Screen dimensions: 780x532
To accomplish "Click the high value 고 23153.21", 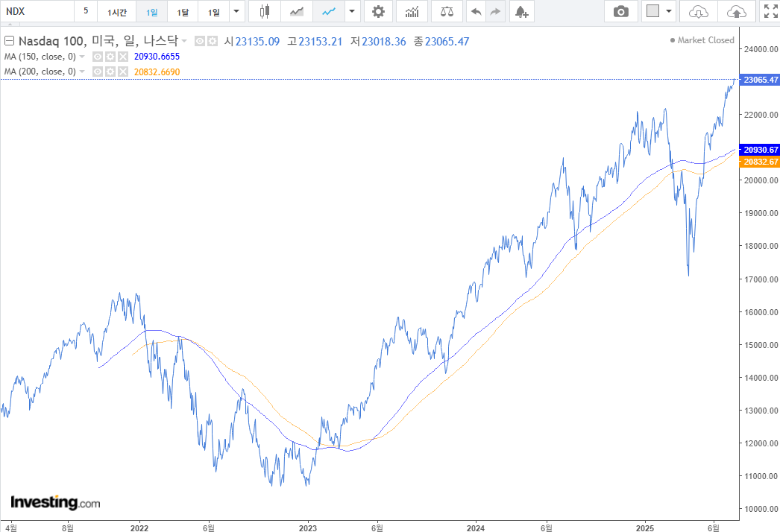I will [315, 41].
